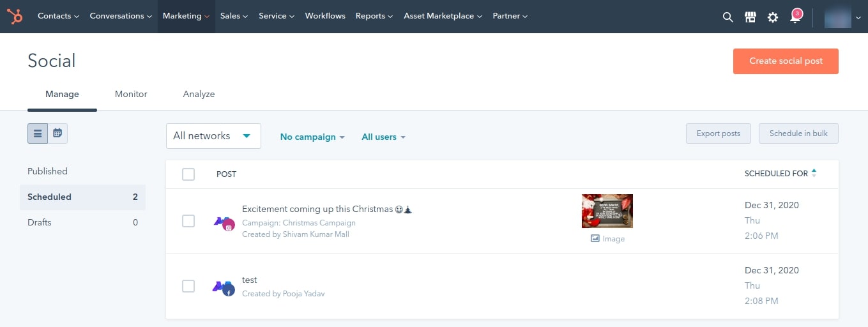Click the SCHEDULED FOR column header
The height and width of the screenshot is (327, 868).
[x=776, y=174]
